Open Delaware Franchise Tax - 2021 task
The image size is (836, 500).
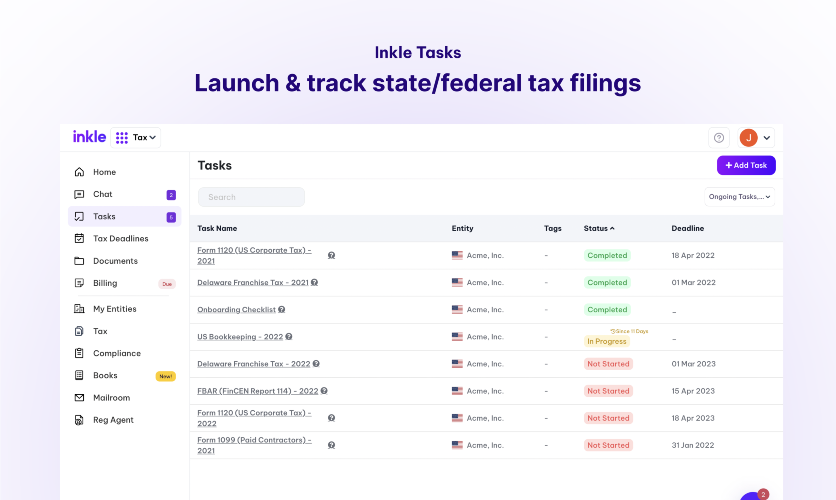pyautogui.click(x=253, y=283)
